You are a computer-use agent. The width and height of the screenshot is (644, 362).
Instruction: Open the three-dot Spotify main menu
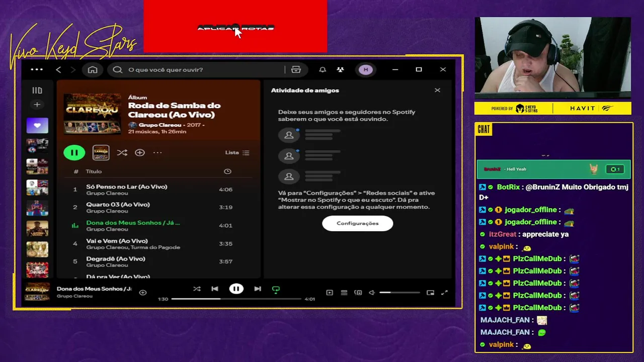tap(37, 69)
